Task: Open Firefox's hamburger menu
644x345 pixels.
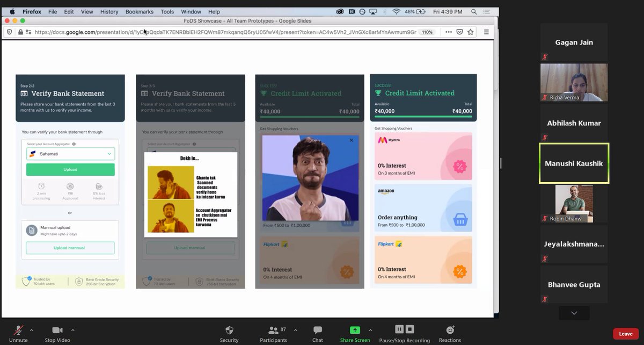Action: tap(486, 32)
